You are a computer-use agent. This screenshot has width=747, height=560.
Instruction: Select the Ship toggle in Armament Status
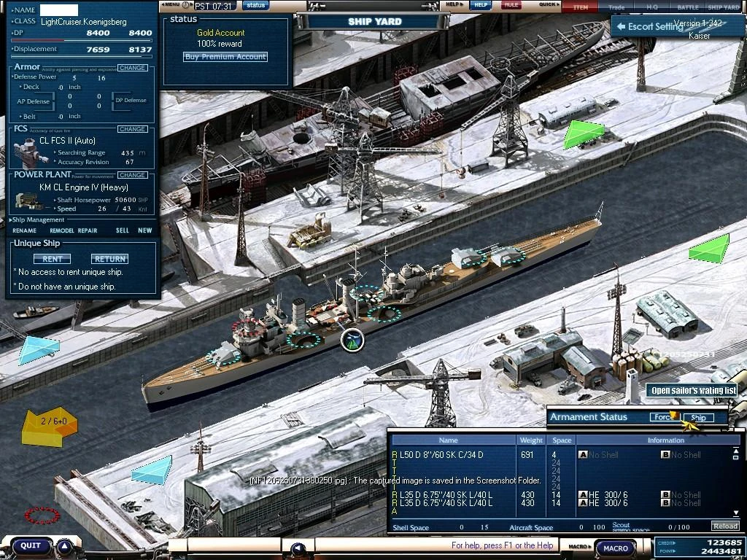(699, 418)
